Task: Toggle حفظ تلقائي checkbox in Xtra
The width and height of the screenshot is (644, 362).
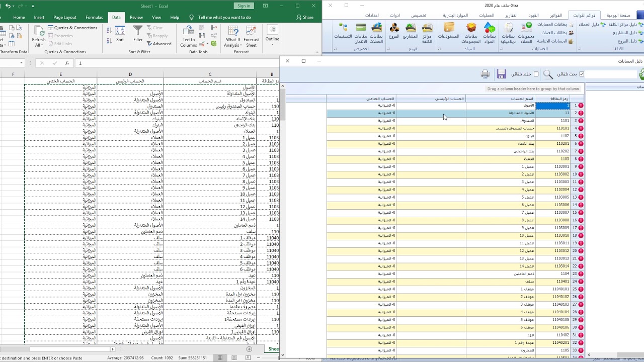Action: coord(536,74)
